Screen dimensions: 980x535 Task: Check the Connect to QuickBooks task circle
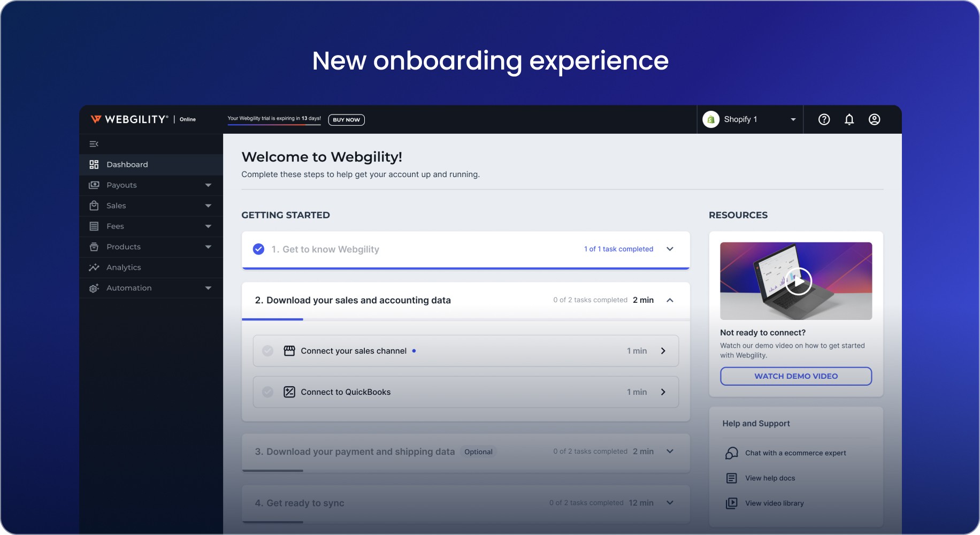coord(267,392)
